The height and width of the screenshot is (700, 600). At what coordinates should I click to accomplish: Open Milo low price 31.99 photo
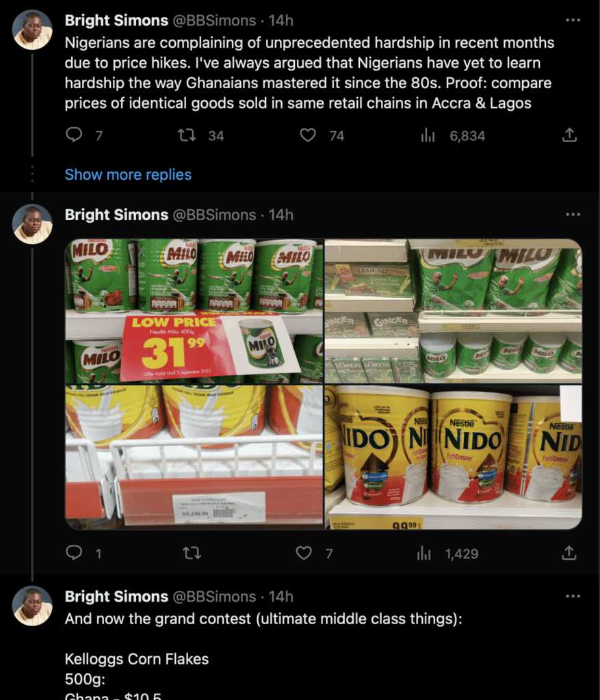194,311
